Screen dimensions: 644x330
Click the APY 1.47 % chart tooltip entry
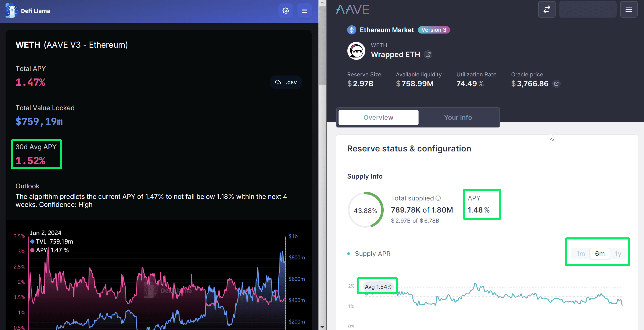click(x=49, y=250)
